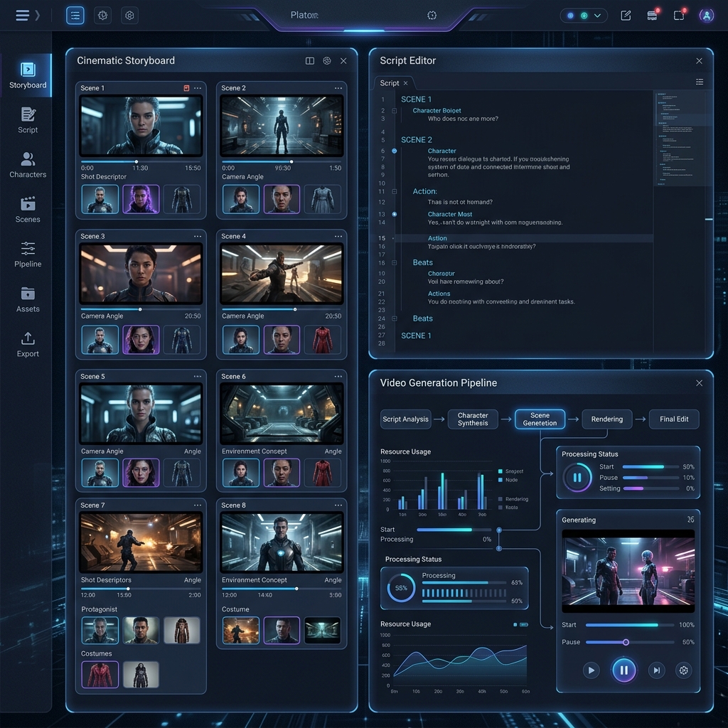The width and height of the screenshot is (728, 728).
Task: Expand the Scene 7 ellipsis menu
Action: (x=198, y=505)
